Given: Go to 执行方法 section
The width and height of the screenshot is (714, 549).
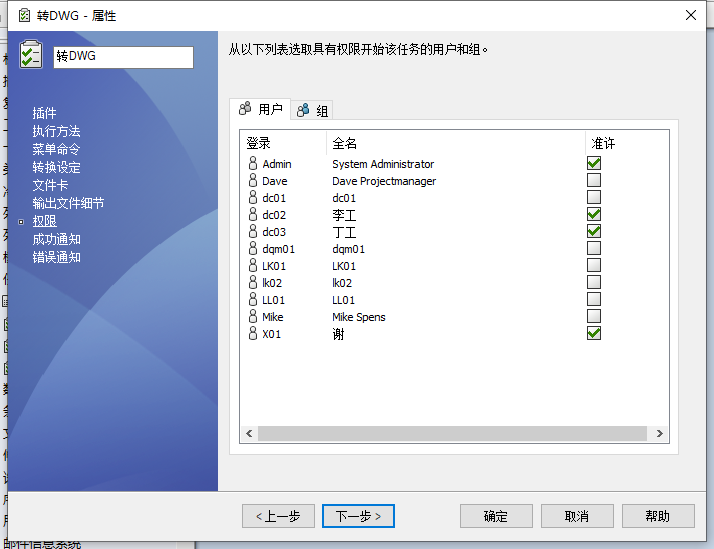Looking at the screenshot, I should pos(56,131).
